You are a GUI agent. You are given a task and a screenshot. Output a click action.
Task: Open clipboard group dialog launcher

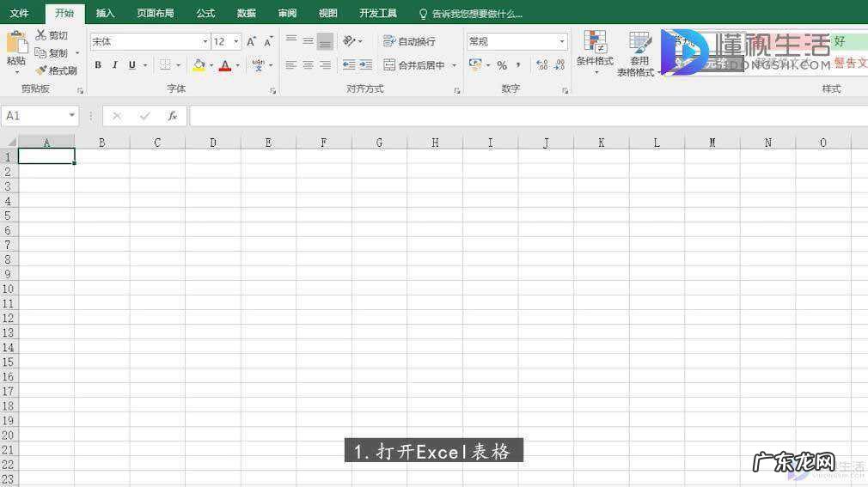tap(80, 90)
